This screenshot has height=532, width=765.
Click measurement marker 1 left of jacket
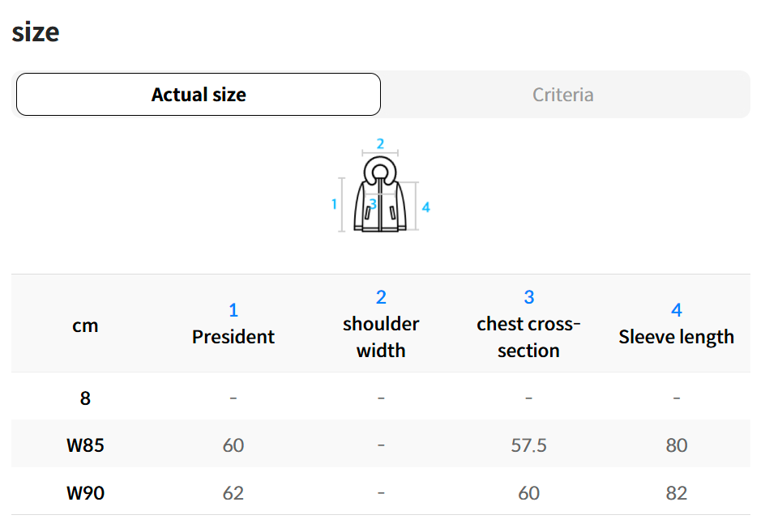[334, 204]
